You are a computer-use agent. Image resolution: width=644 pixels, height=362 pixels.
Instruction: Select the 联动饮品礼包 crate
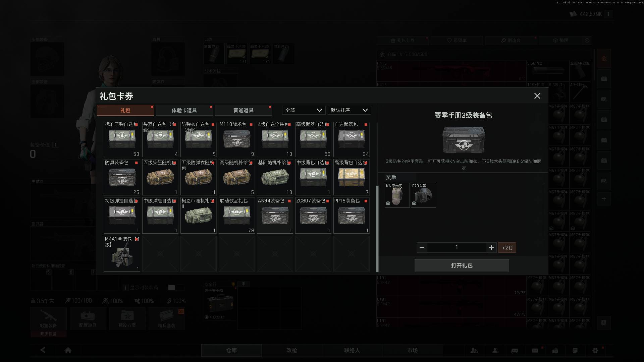236,216
